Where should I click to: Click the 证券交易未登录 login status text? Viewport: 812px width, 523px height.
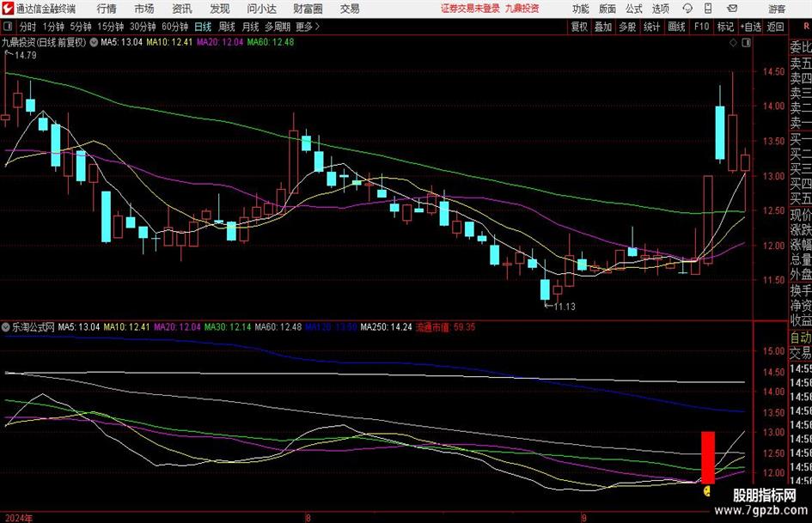click(470, 9)
